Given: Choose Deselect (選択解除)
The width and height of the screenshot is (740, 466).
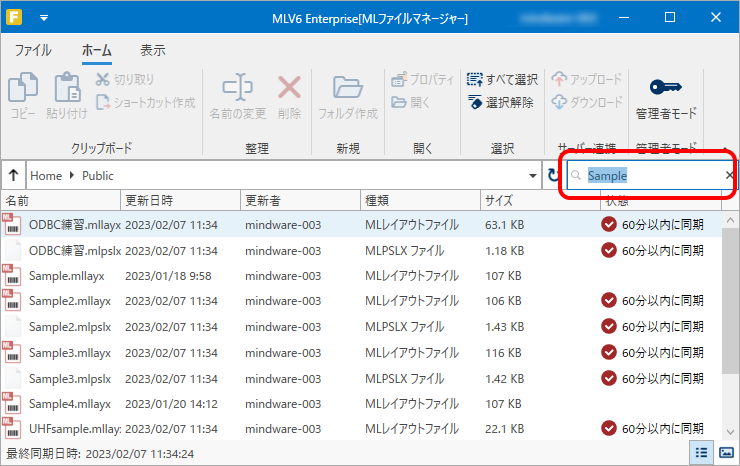Looking at the screenshot, I should (x=501, y=102).
